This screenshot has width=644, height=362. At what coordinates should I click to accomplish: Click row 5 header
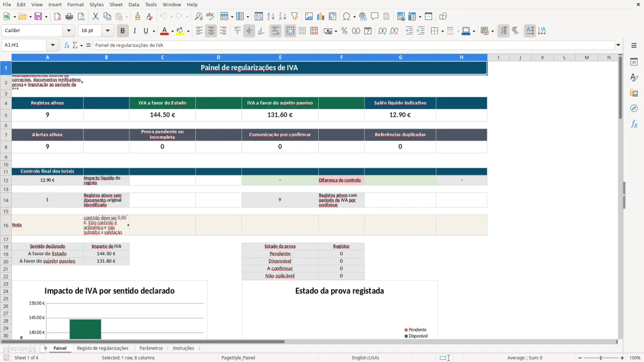(6, 115)
